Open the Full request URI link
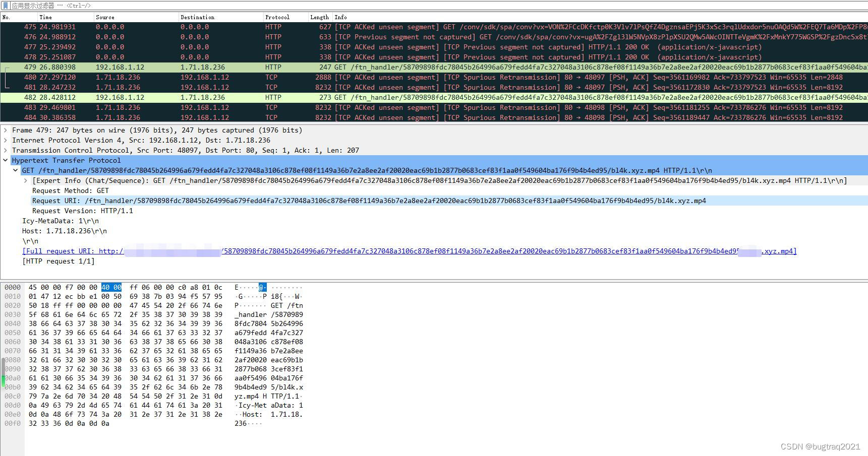Screen dimensions: 868x456 point(410,251)
